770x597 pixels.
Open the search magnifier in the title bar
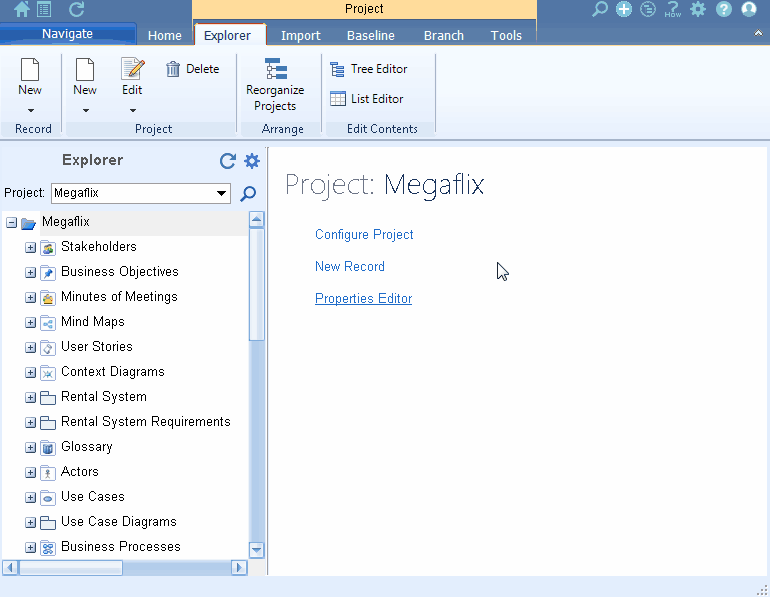pos(600,9)
